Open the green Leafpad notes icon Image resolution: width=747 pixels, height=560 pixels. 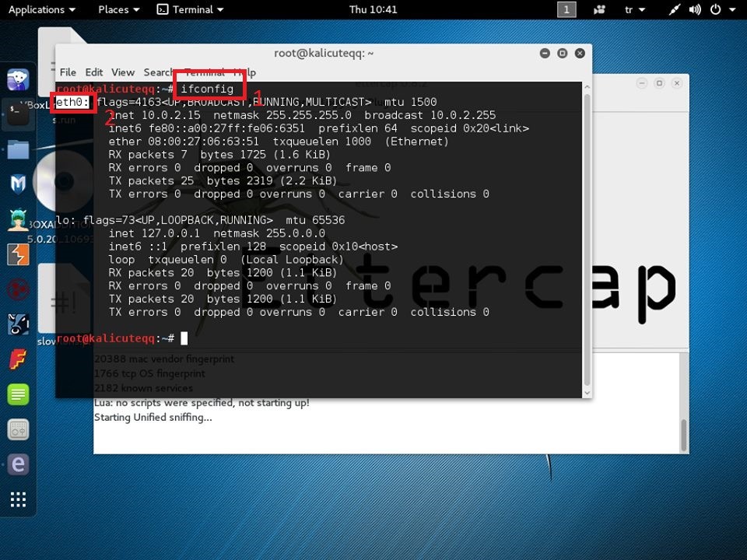click(x=18, y=395)
